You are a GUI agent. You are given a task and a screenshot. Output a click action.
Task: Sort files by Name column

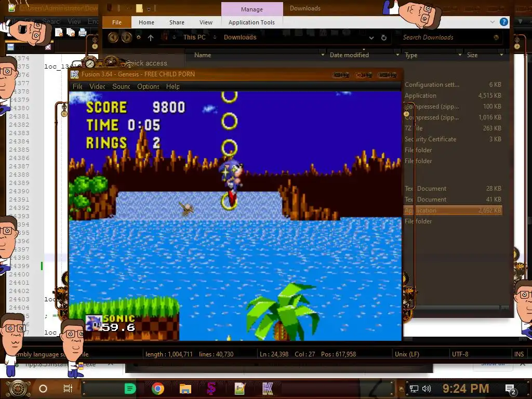[x=203, y=55]
